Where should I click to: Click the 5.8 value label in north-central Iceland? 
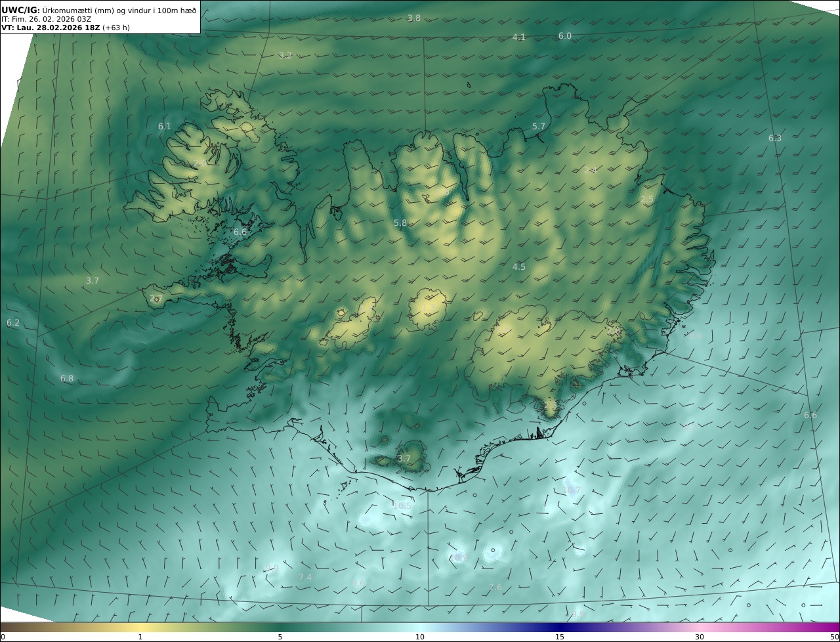pyautogui.click(x=400, y=223)
